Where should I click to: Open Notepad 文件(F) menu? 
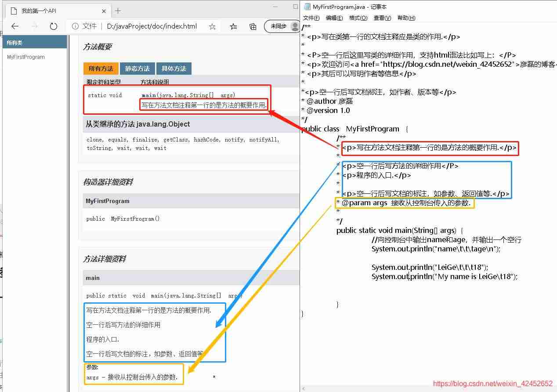tap(311, 18)
